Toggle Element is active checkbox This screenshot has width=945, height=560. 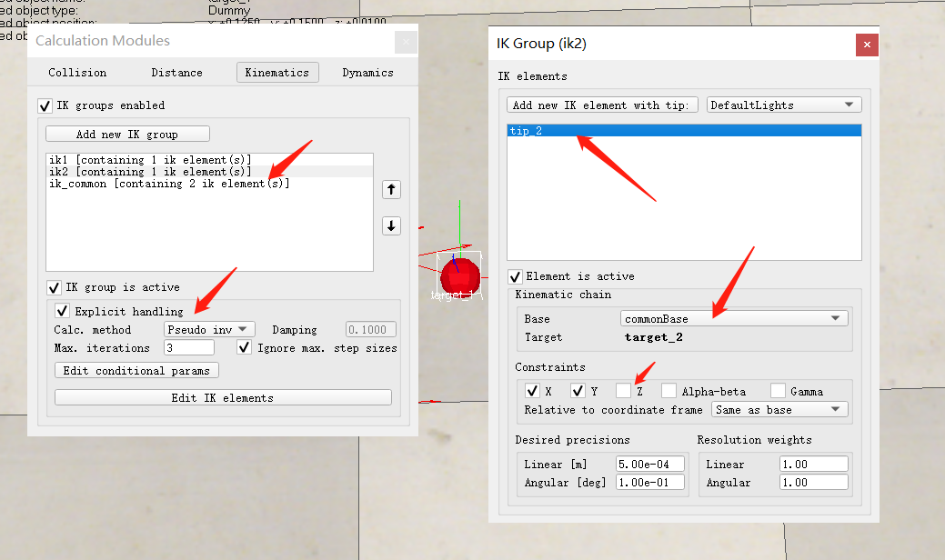(515, 277)
